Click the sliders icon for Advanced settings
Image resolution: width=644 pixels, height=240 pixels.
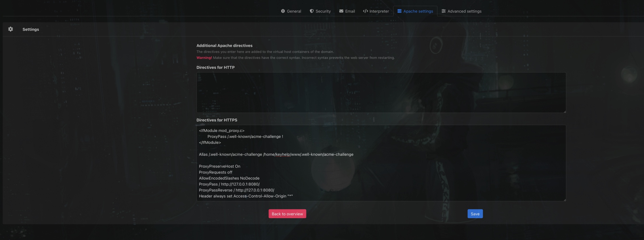(x=443, y=11)
